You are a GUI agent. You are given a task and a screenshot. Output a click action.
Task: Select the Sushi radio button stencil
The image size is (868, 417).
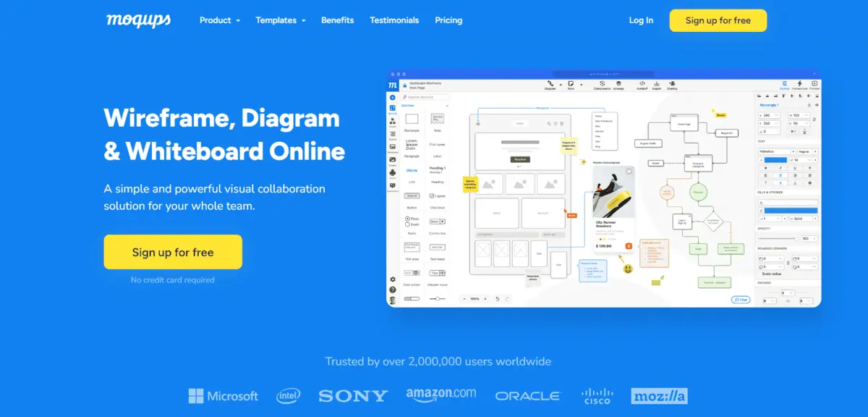(x=407, y=224)
